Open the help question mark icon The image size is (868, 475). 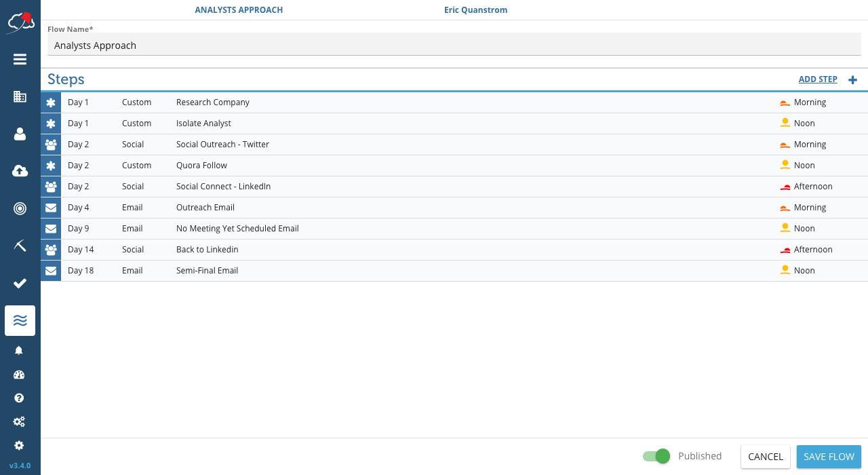coord(19,398)
